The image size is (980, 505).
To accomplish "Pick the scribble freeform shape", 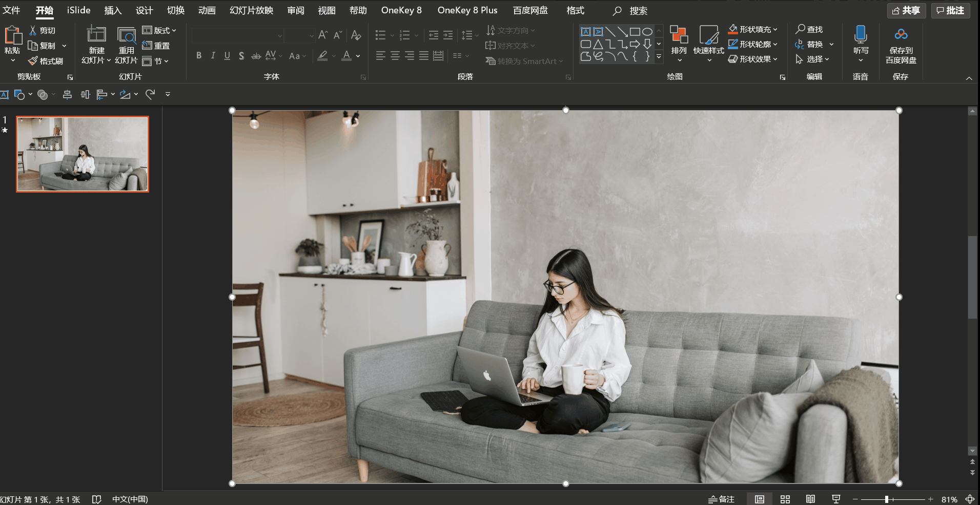I will [x=598, y=56].
